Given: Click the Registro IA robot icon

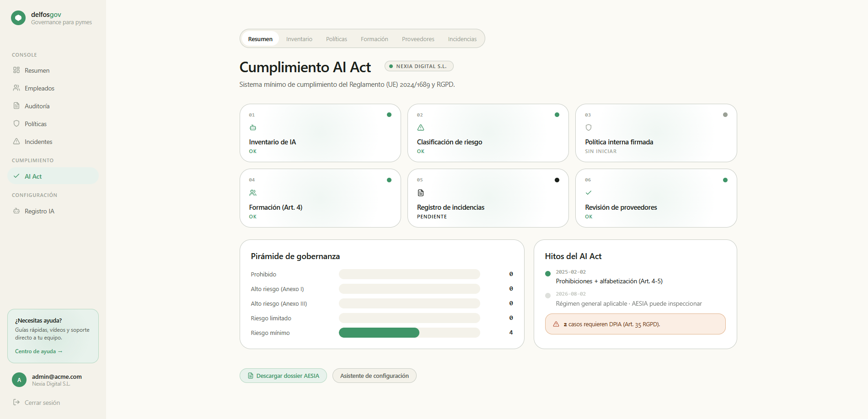Looking at the screenshot, I should (16, 211).
